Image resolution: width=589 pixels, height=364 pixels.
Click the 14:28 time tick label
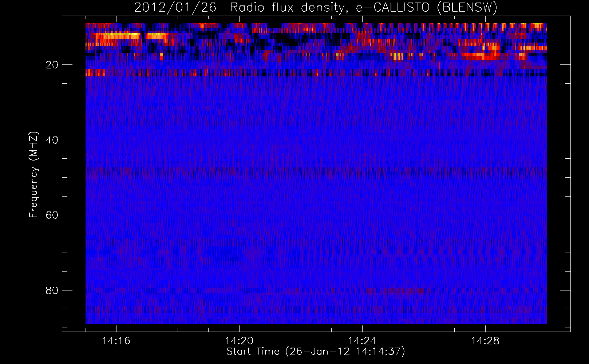[485, 341]
